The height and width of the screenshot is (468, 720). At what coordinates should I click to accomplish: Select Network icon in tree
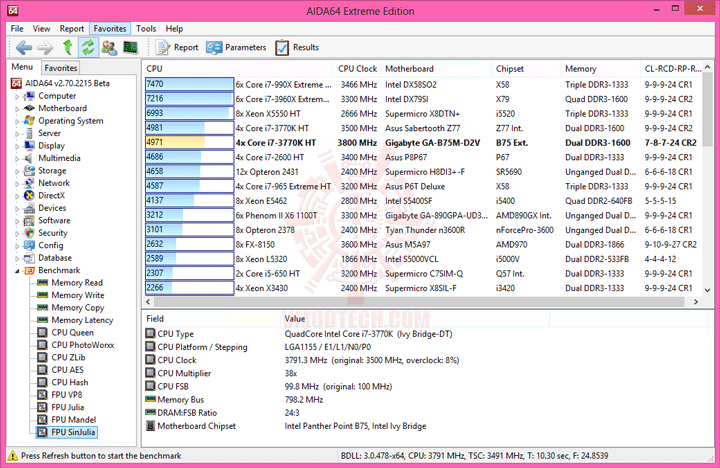coord(29,183)
